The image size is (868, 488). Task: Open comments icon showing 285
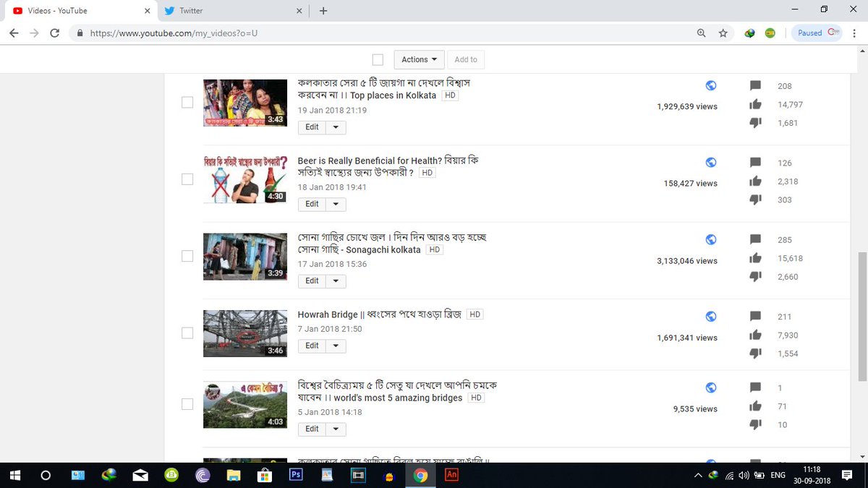pos(755,240)
